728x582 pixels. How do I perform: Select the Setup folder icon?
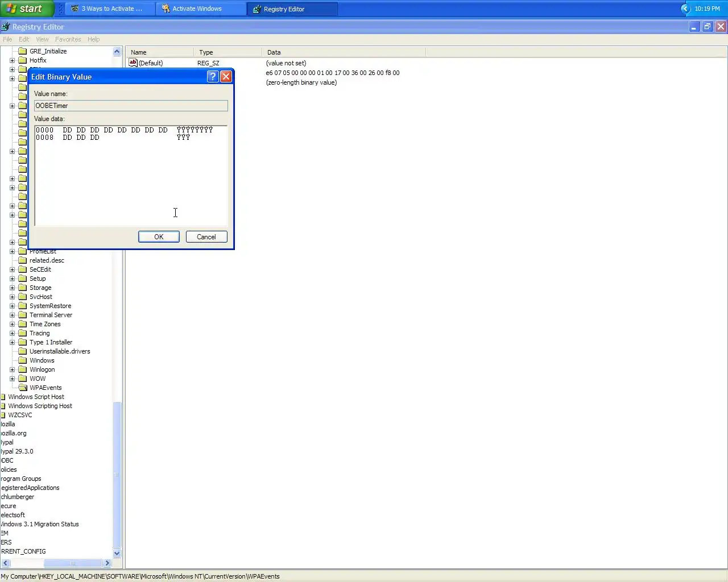[x=23, y=278]
